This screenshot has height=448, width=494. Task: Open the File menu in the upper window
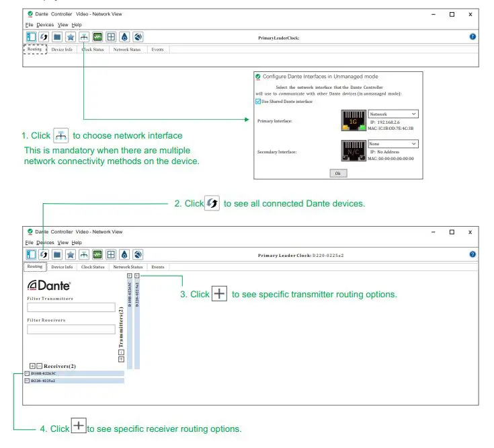(x=29, y=25)
